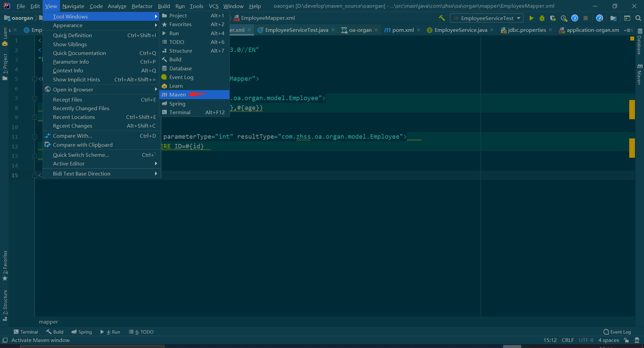This screenshot has width=644, height=348.
Task: Change UTF-8 file encoding in status bar
Action: pos(586,340)
